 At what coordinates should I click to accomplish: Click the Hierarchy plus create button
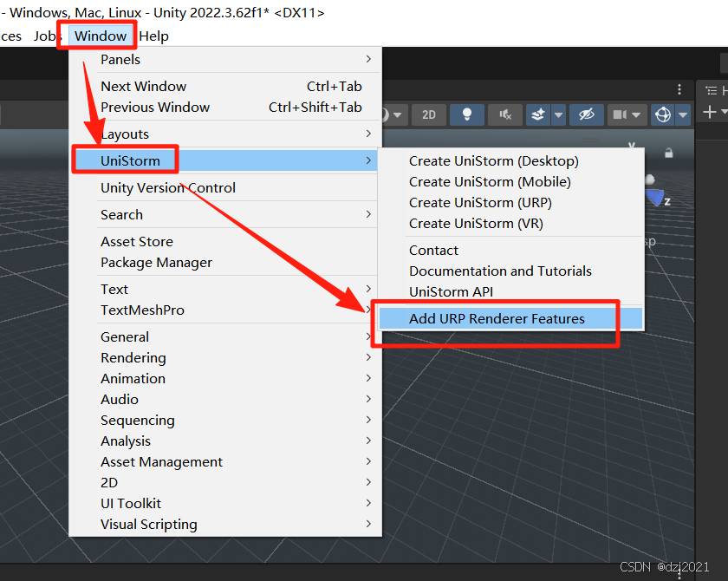click(710, 112)
